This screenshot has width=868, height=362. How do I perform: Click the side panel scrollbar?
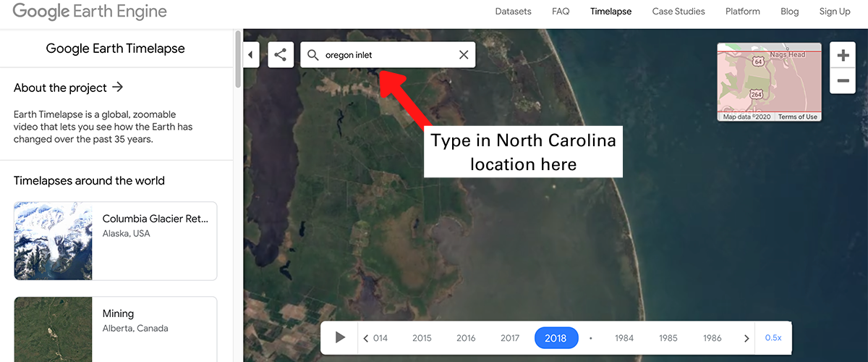[238, 59]
